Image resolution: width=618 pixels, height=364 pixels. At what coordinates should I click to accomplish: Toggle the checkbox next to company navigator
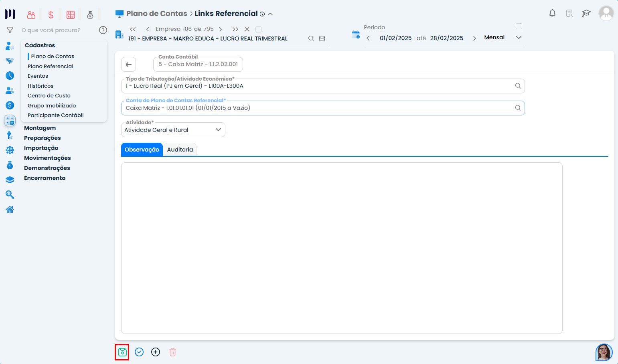pyautogui.click(x=259, y=29)
